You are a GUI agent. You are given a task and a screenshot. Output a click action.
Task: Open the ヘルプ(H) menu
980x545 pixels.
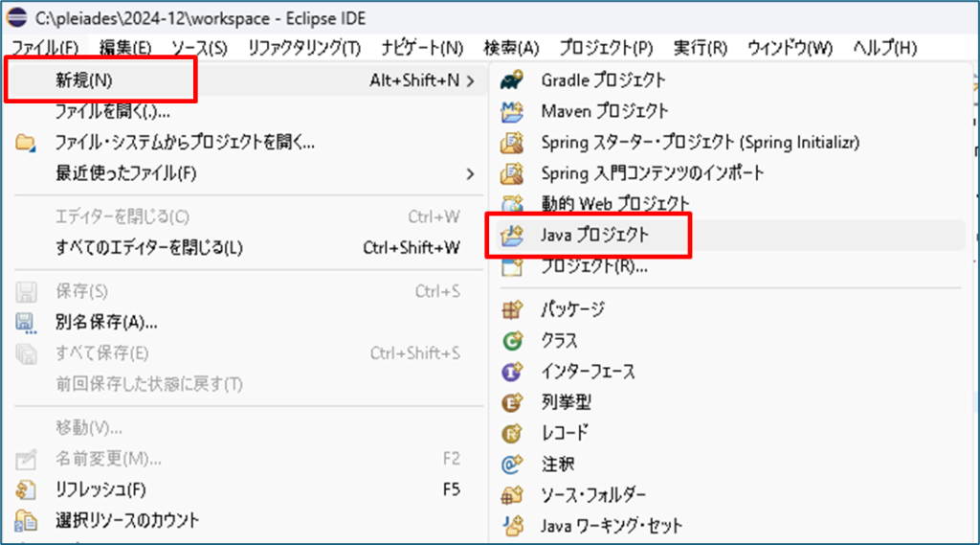883,48
